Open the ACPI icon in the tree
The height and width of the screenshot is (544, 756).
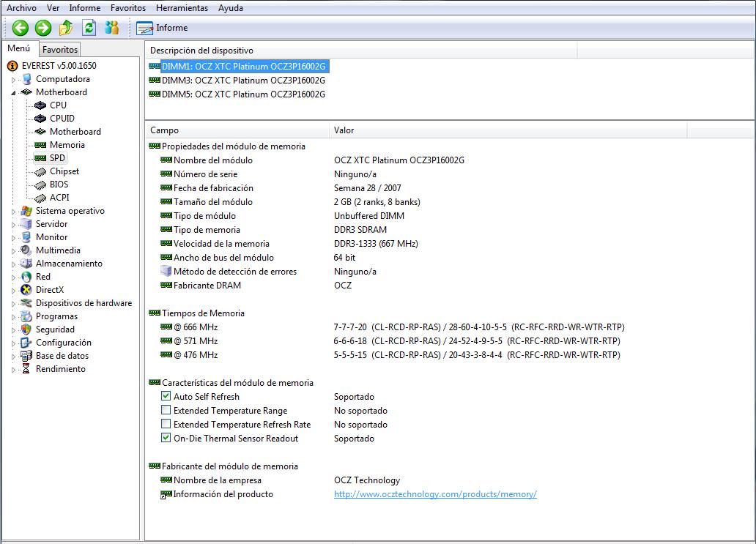tap(40, 198)
